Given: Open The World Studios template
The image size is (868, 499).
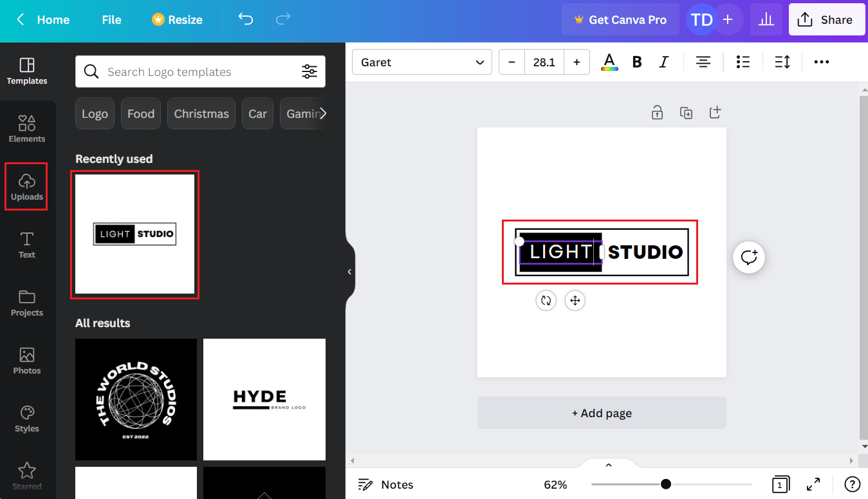Looking at the screenshot, I should click(136, 399).
